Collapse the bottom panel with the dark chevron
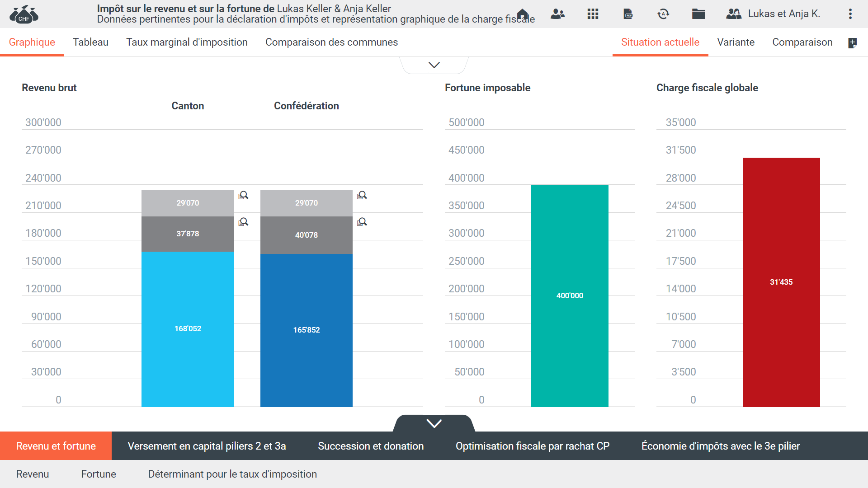This screenshot has height=488, width=868. 434,423
